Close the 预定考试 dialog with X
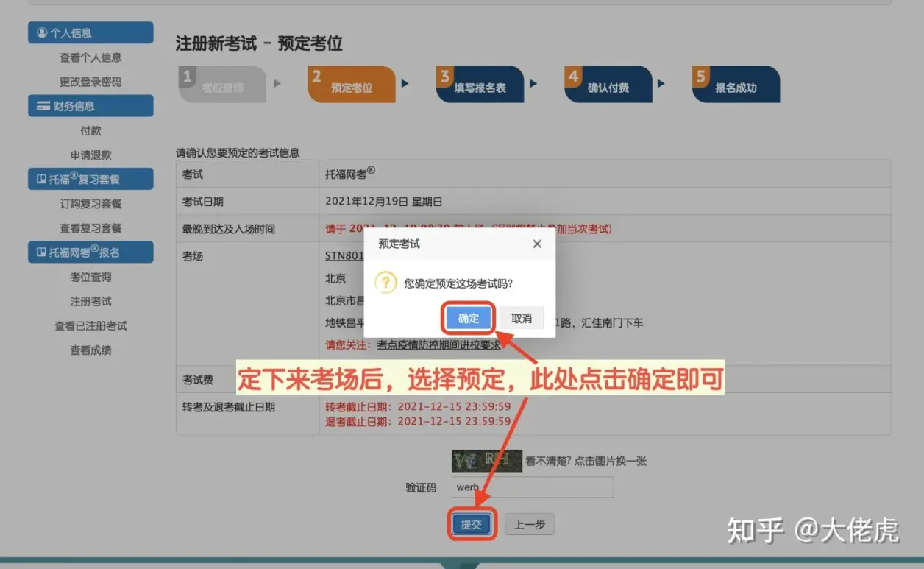Screen dimensions: 924x569 (x=537, y=244)
